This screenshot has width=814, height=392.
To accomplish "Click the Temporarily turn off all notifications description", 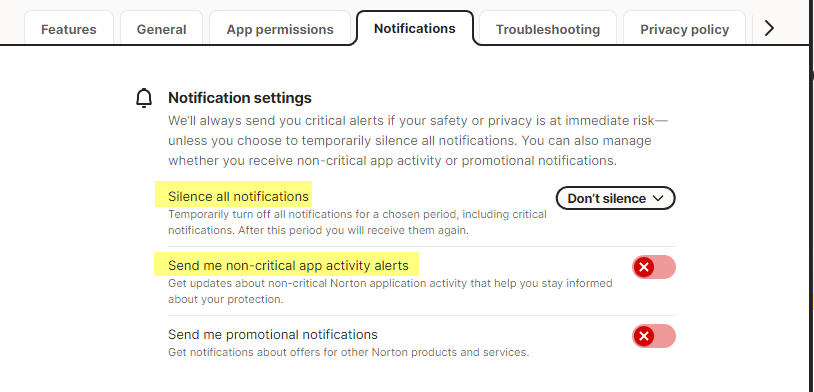I will [x=357, y=222].
